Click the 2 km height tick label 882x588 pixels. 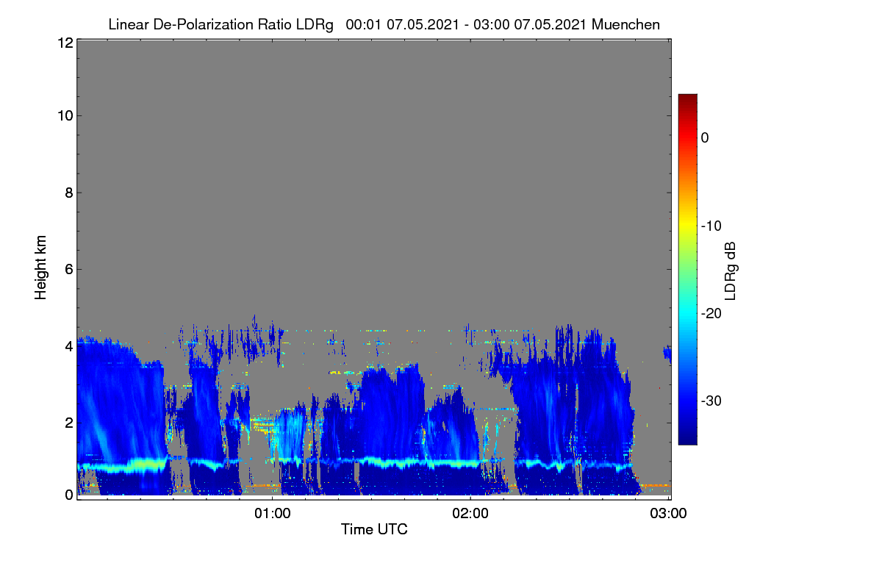tap(68, 422)
